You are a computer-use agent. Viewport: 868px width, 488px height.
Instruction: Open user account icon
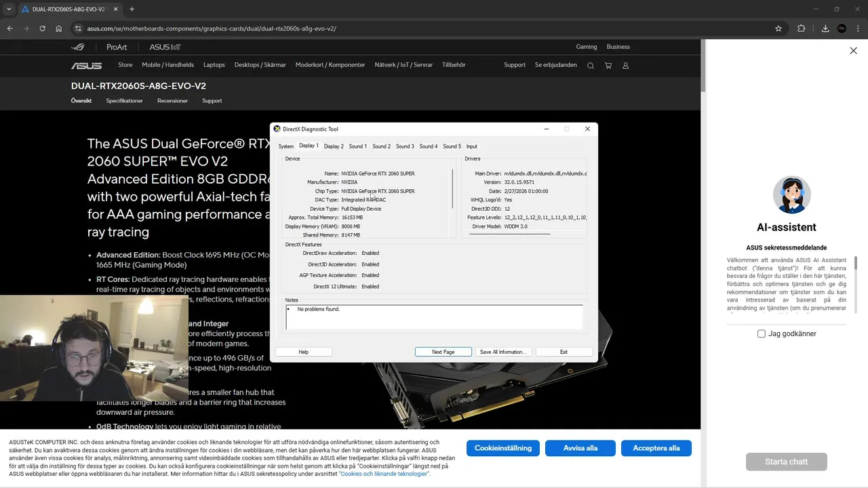pyautogui.click(x=625, y=66)
